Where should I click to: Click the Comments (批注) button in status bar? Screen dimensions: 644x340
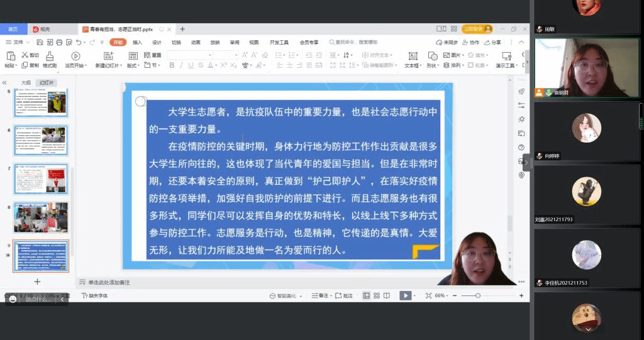(x=344, y=295)
